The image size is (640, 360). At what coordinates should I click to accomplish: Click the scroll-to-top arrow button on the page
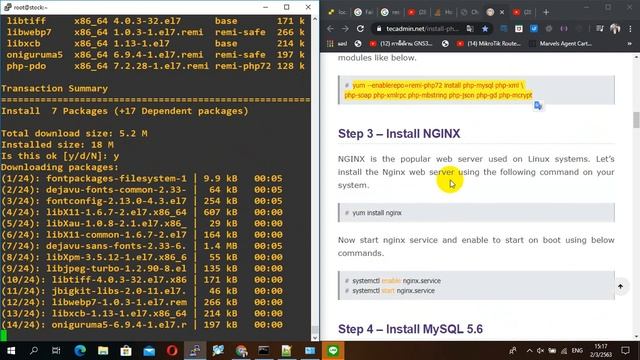(620, 287)
